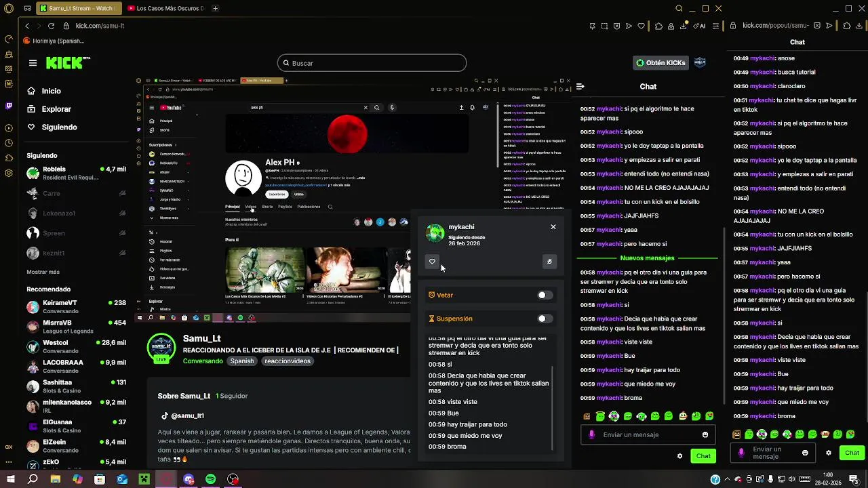Click stream video preview thumbnail
This screenshot has height=488, width=868.
pyautogui.click(x=353, y=198)
